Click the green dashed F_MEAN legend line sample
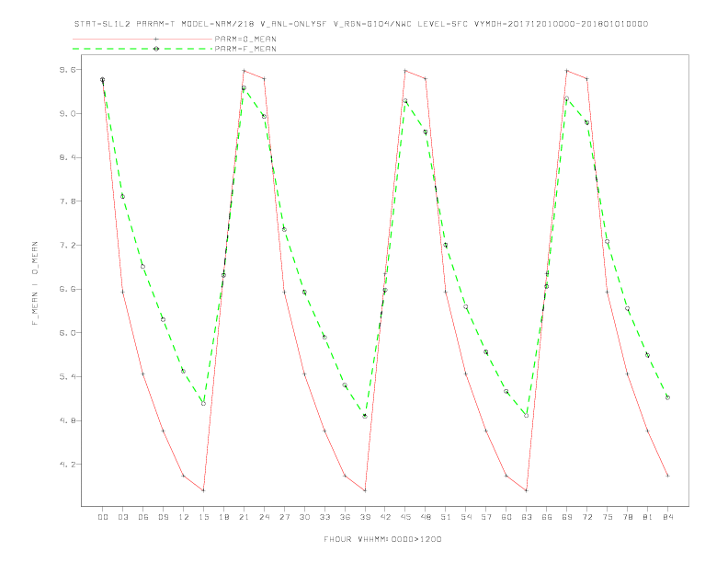The image size is (728, 563). 142,49
